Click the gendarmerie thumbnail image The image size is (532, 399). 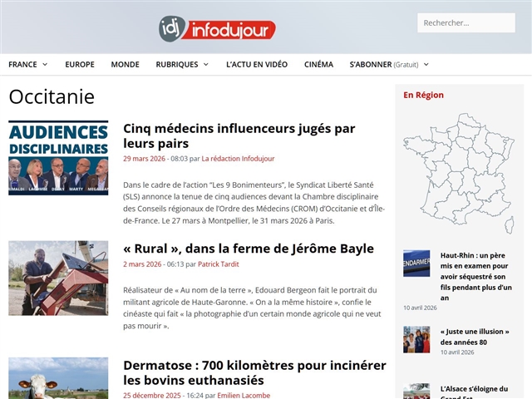click(x=416, y=264)
